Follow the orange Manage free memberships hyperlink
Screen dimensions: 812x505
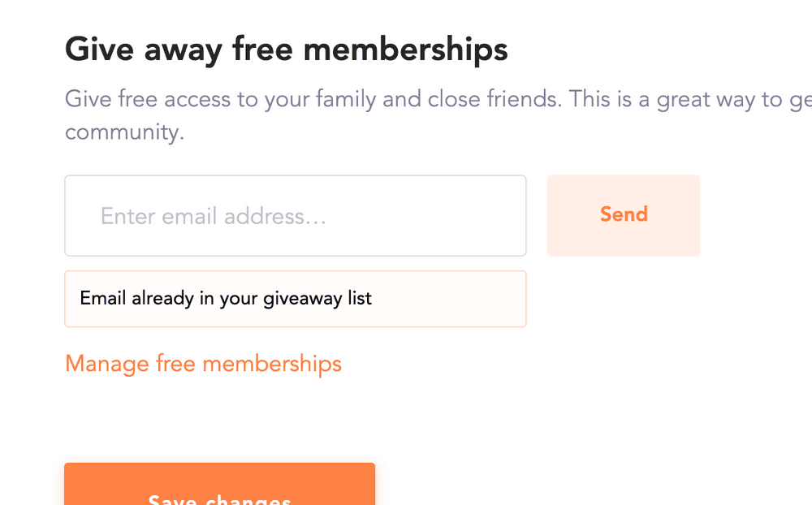point(203,364)
